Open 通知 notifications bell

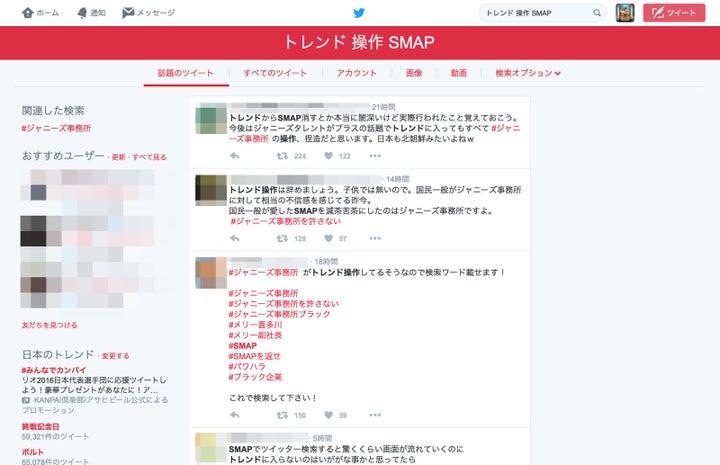click(81, 13)
